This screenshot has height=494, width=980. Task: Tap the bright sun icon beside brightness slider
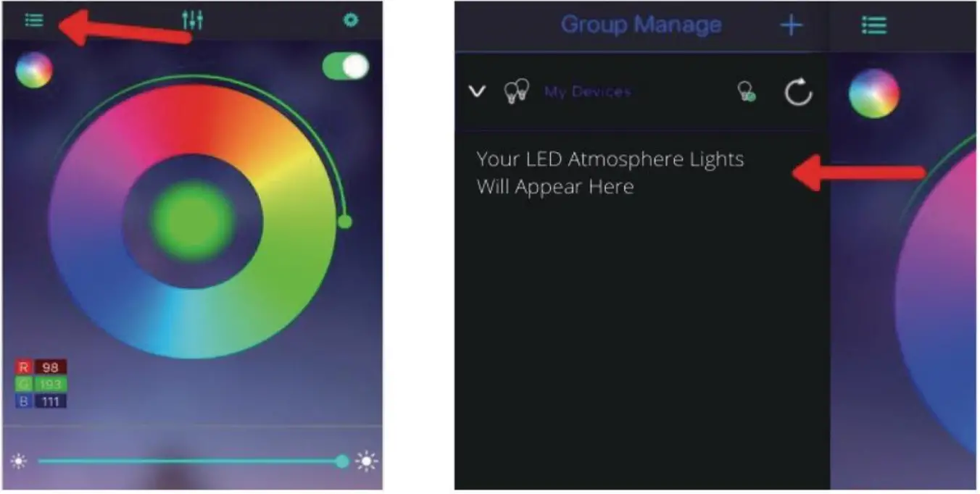(367, 461)
